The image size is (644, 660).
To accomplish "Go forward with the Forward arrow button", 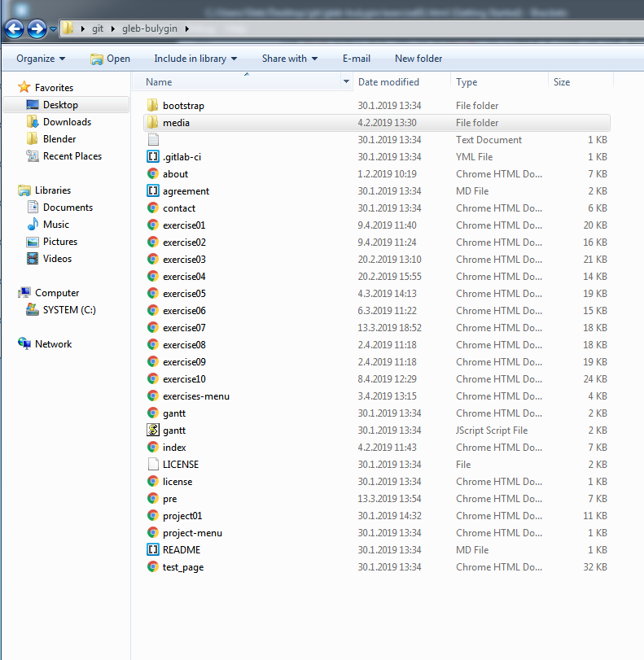I will tap(37, 29).
